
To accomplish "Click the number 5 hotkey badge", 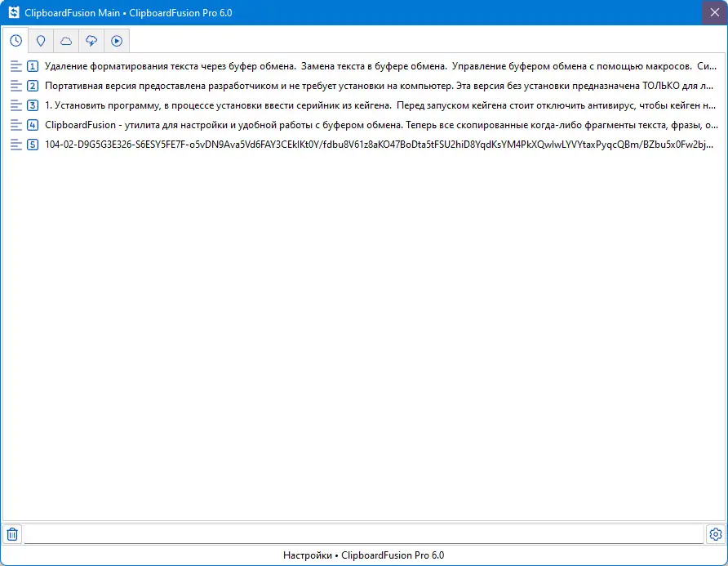I will [x=33, y=145].
